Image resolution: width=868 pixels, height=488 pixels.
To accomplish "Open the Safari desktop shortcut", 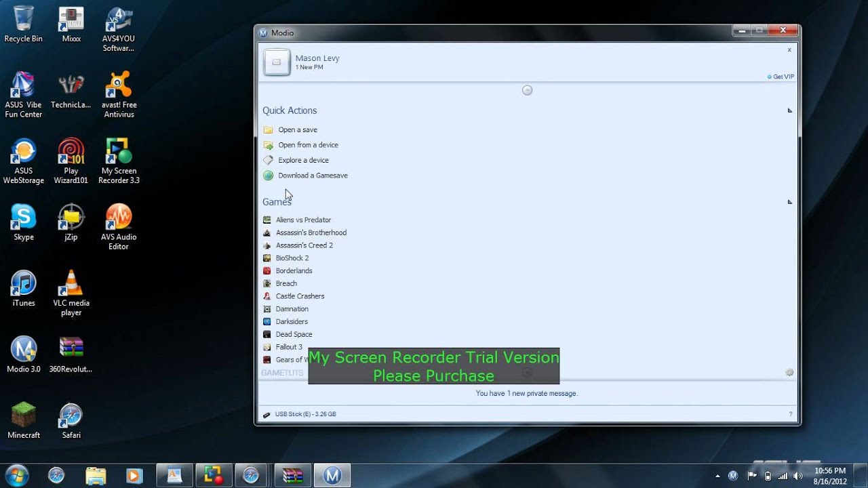I will point(71,421).
